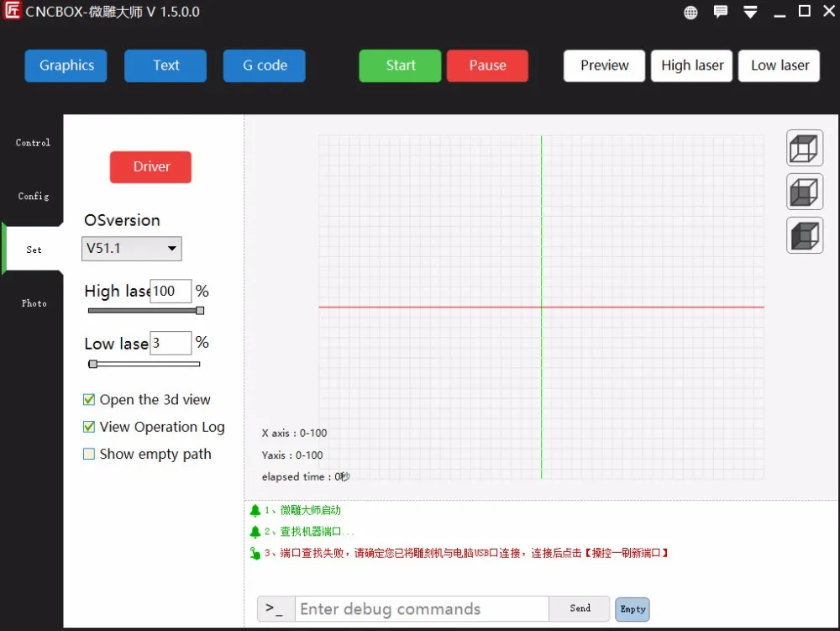This screenshot has width=840, height=631.
Task: Start the engraving job
Action: (x=400, y=66)
